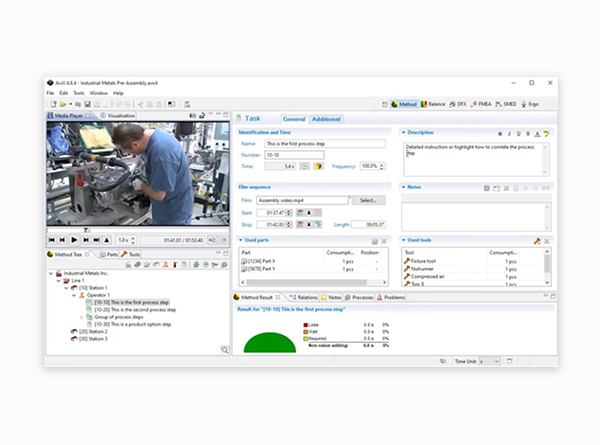Collapse the Operator 1 tree node

73,295
